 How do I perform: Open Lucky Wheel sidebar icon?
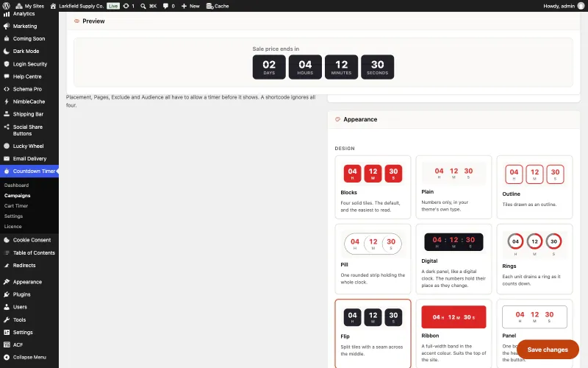[x=7, y=146]
